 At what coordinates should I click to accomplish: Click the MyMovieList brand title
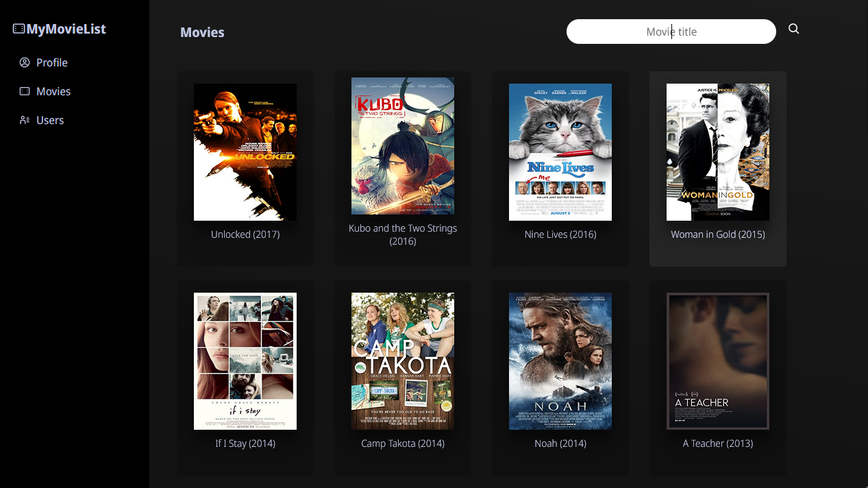[66, 29]
